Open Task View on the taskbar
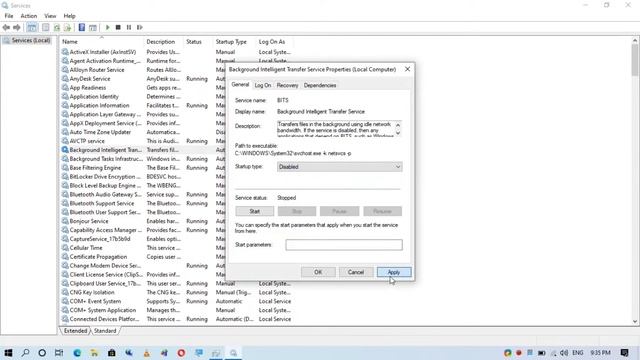The width and height of the screenshot is (640, 360). (59, 353)
